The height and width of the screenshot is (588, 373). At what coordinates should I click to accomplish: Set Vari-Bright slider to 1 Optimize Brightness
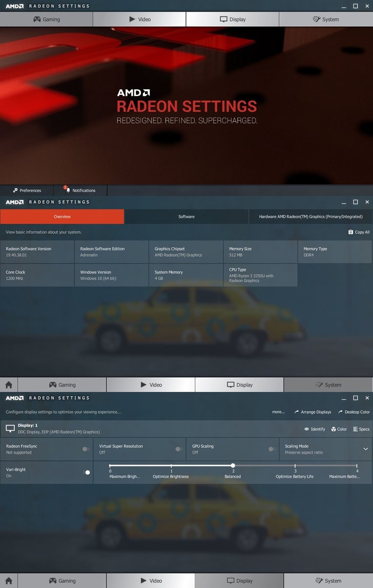point(171,466)
